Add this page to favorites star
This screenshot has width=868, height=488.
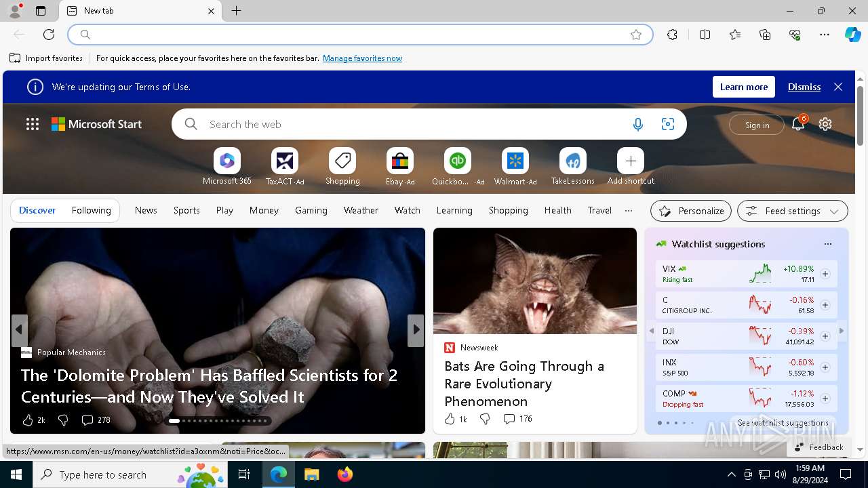(x=636, y=35)
